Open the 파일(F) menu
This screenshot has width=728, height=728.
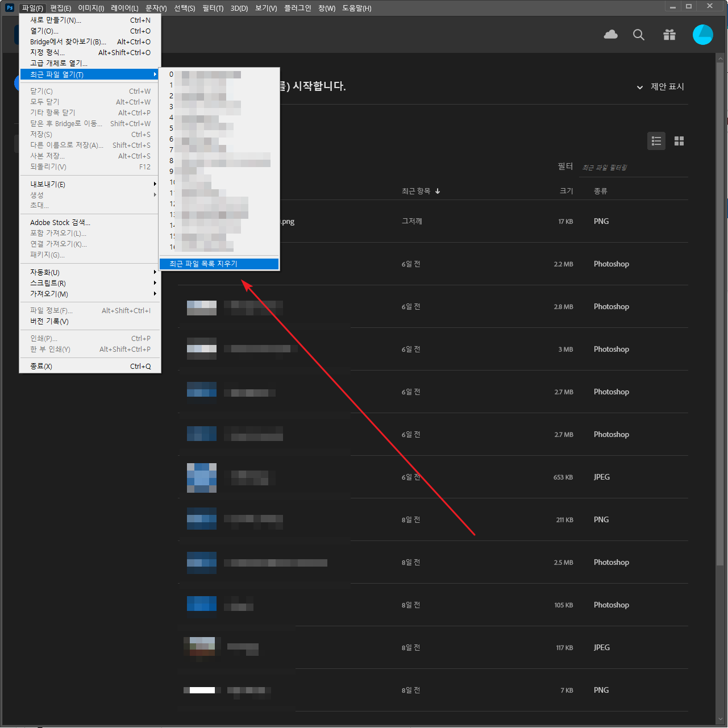[32, 8]
